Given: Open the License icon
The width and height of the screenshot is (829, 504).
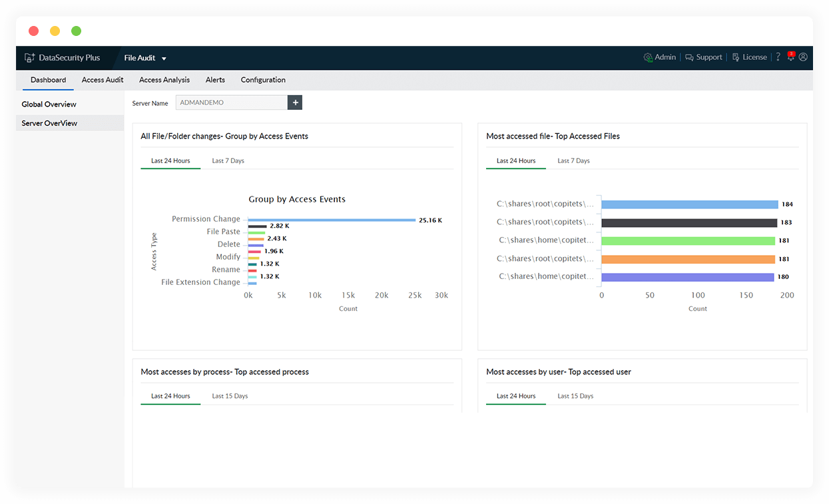Looking at the screenshot, I should coord(736,57).
